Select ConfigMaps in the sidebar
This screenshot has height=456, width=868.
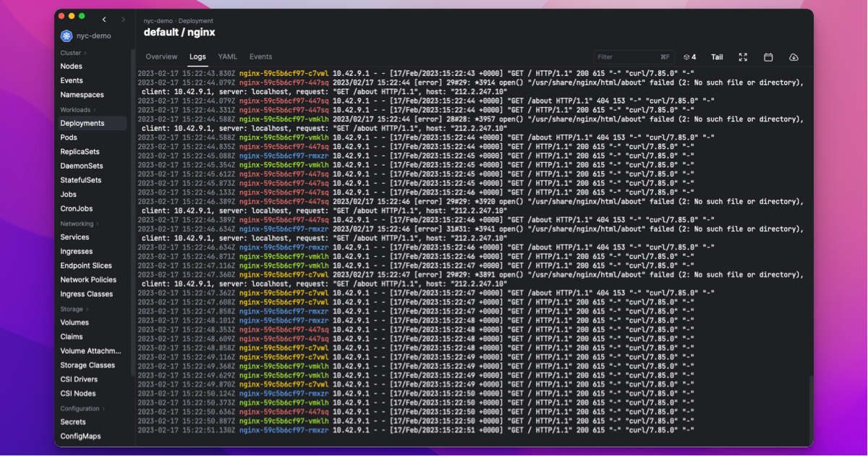click(80, 436)
